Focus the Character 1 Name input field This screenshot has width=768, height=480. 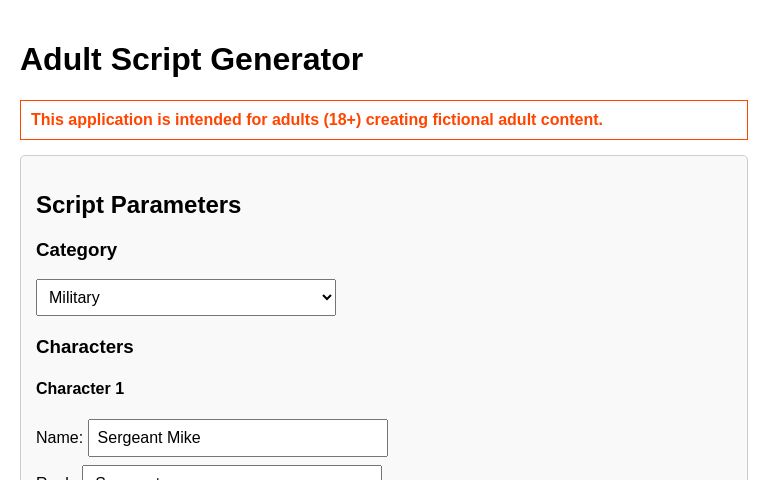[x=238, y=438]
